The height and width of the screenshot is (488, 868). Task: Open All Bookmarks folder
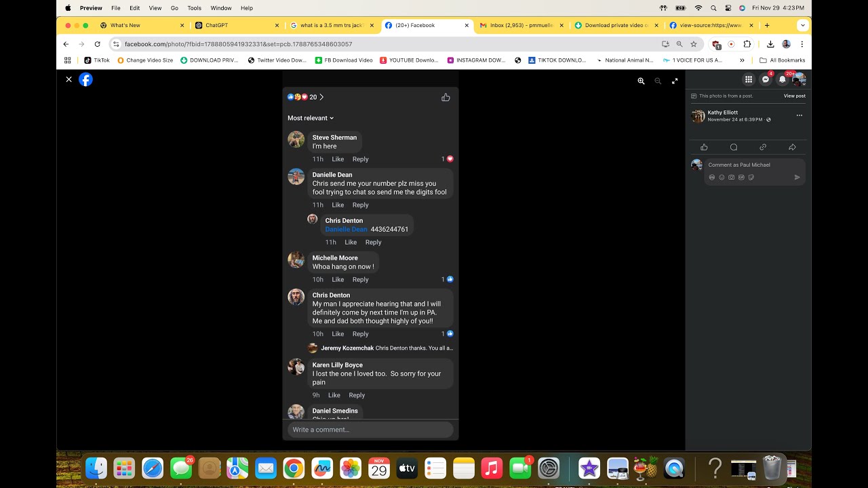pyautogui.click(x=783, y=60)
